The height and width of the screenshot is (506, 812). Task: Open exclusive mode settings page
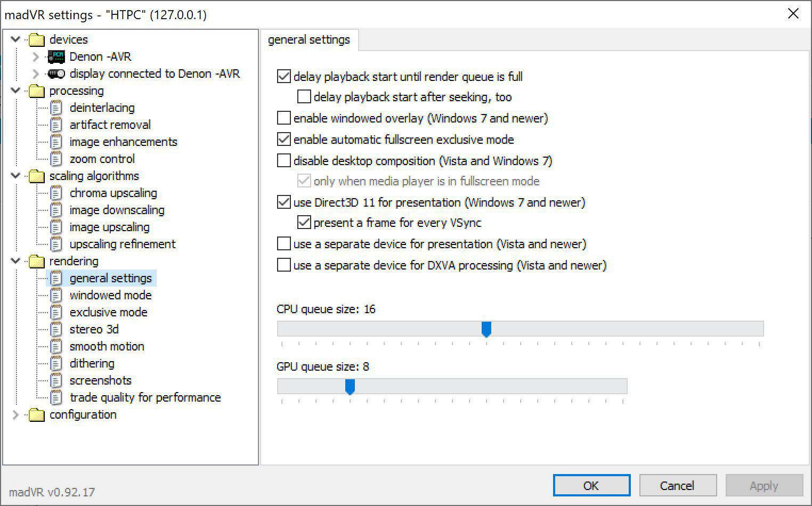pos(108,312)
